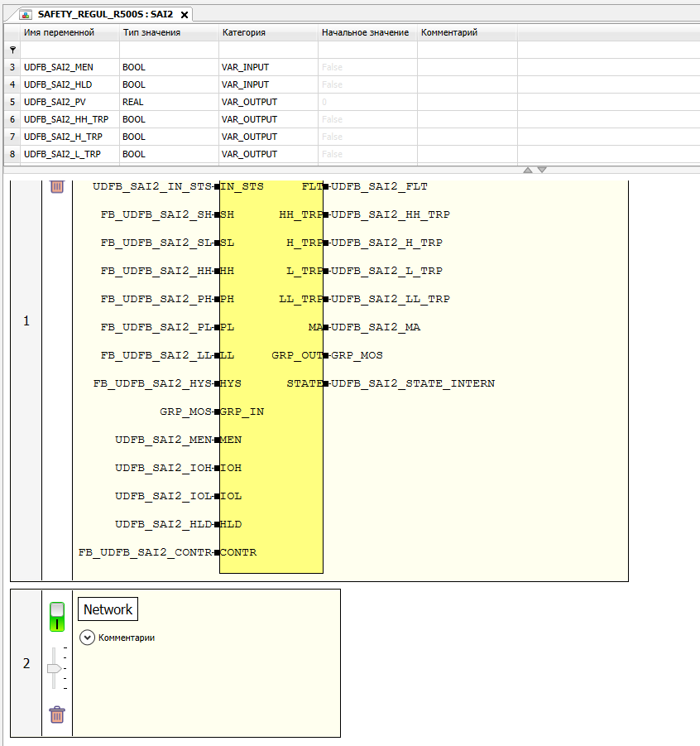This screenshot has height=746, width=700.
Task: Click the Network title label in network 2
Action: click(108, 609)
